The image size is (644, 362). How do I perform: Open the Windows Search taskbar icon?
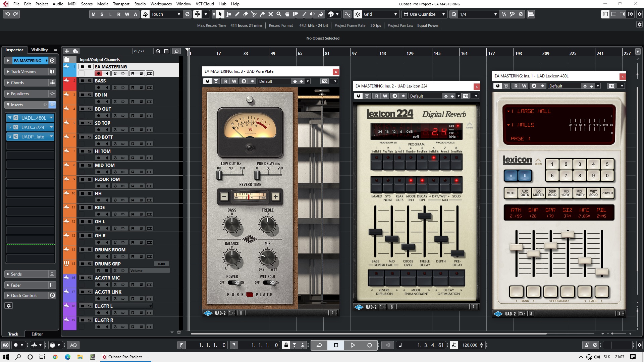(x=18, y=357)
